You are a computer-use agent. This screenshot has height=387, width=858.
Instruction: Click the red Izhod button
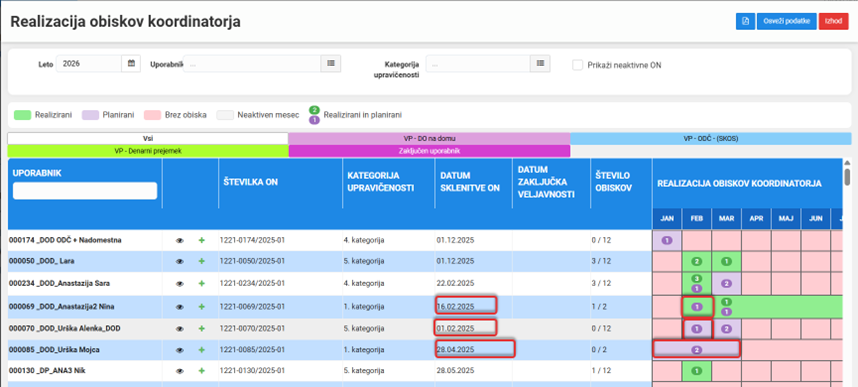tap(833, 21)
